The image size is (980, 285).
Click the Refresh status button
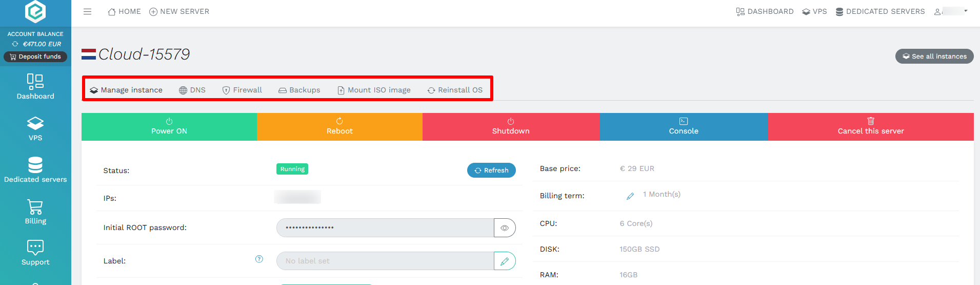(x=491, y=170)
